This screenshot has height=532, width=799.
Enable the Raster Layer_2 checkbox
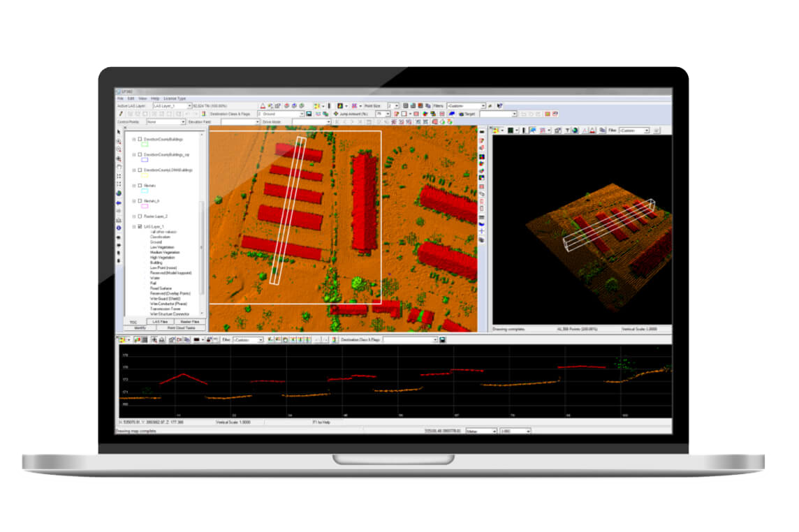(x=140, y=216)
